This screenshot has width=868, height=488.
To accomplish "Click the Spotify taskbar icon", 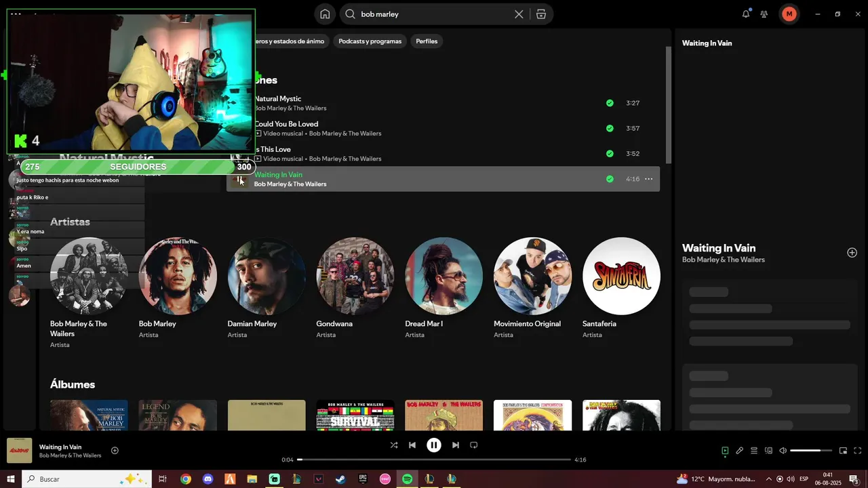I will coord(407,479).
